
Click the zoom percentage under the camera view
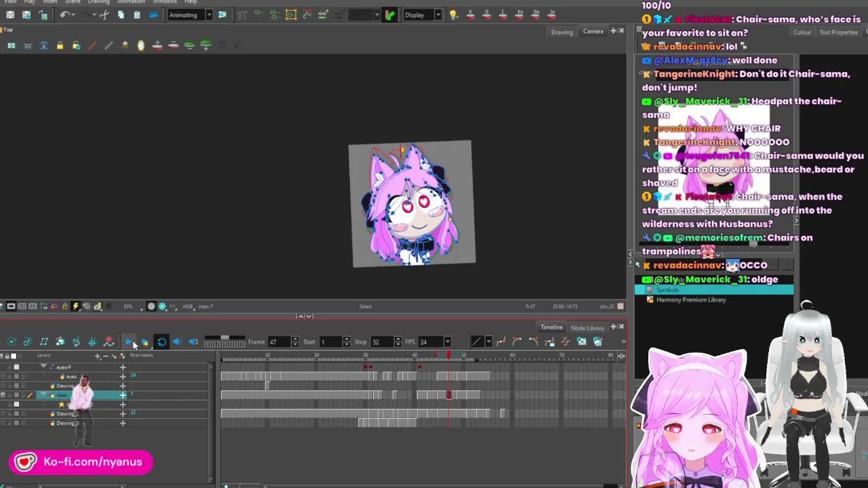click(x=127, y=306)
